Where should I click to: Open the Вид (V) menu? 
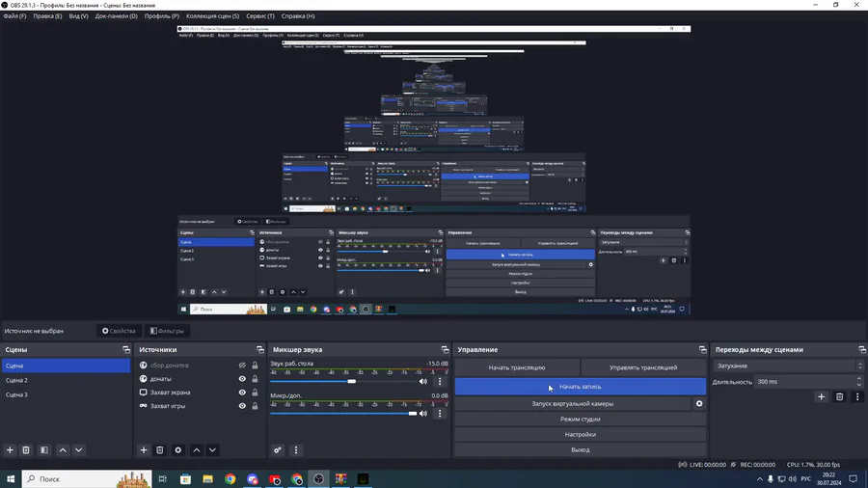click(79, 16)
